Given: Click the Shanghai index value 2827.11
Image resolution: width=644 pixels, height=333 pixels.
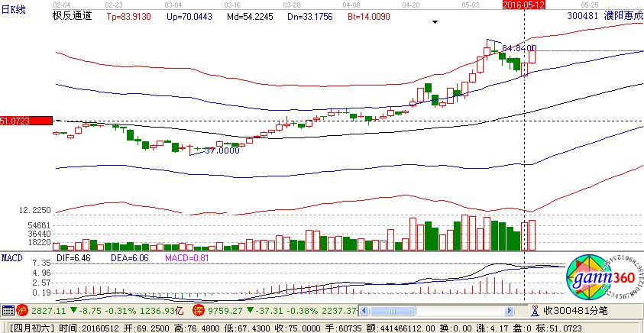Looking at the screenshot, I should (46, 311).
